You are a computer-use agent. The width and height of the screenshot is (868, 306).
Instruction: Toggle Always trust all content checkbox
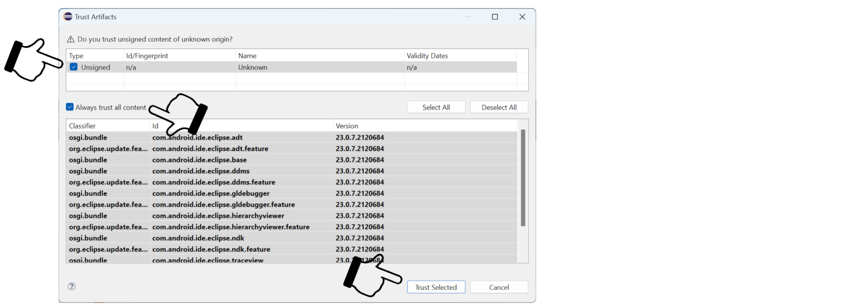click(70, 107)
